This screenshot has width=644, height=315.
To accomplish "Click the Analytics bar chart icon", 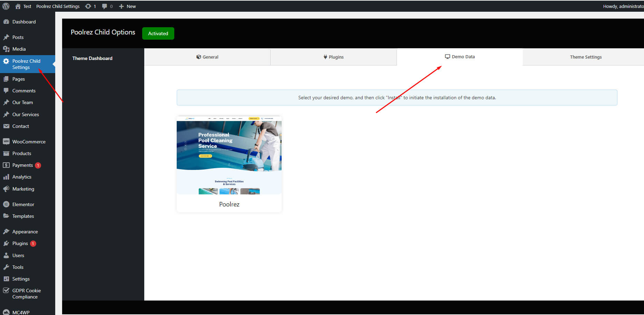I will click(6, 177).
